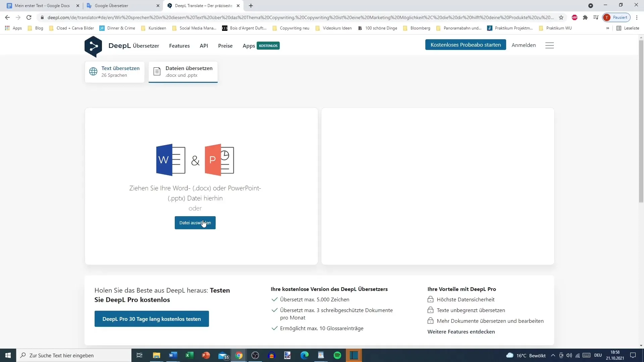
Task: Open the media control icon in Chrome toolbar
Action: [596, 17]
